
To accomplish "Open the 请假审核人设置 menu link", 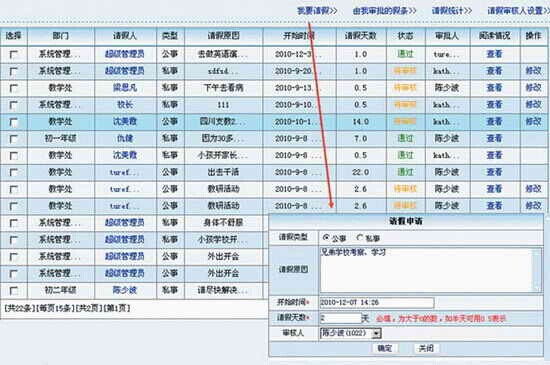I will tap(518, 11).
